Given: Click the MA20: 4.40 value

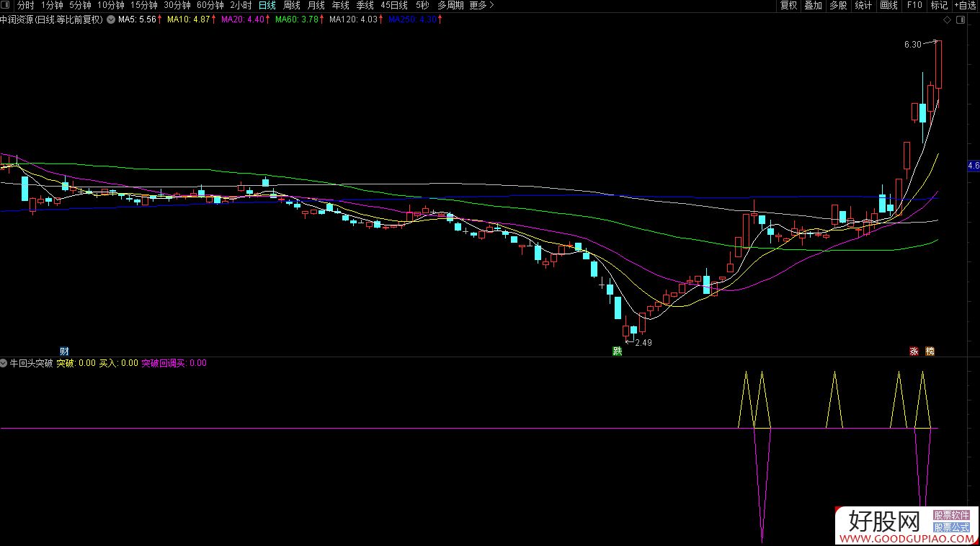Looking at the screenshot, I should [x=242, y=19].
